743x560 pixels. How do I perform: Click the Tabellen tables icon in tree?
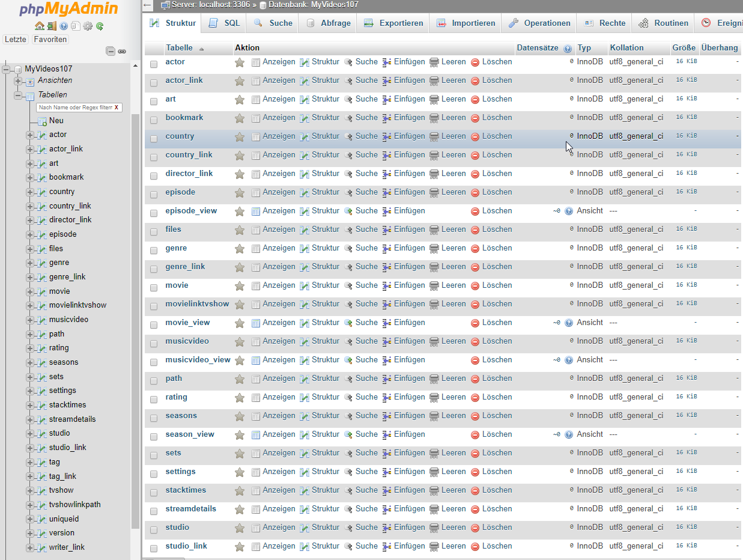pos(30,96)
